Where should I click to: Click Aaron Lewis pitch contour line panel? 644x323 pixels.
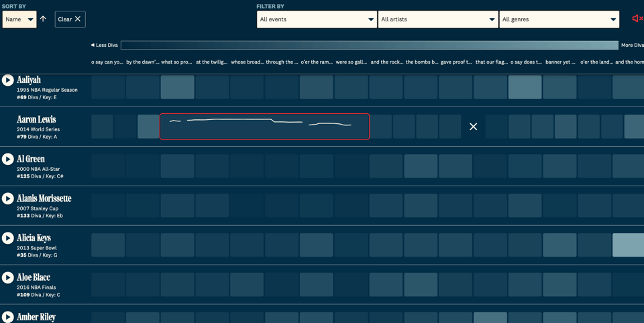[x=264, y=127]
